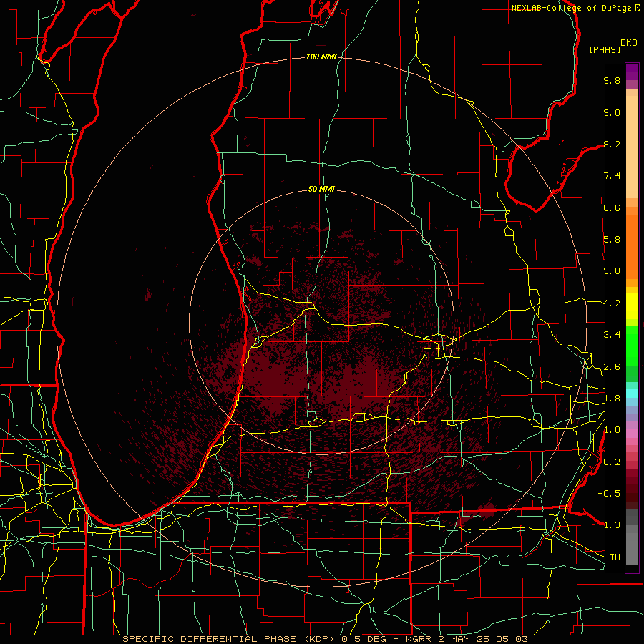Click the TH label on color scale
644x644 pixels.
coord(615,557)
